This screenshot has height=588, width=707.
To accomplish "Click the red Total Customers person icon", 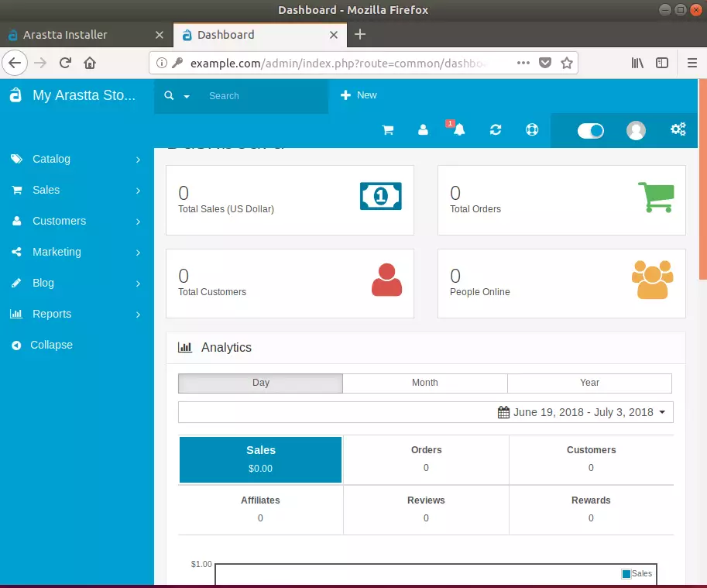I will coord(386,280).
